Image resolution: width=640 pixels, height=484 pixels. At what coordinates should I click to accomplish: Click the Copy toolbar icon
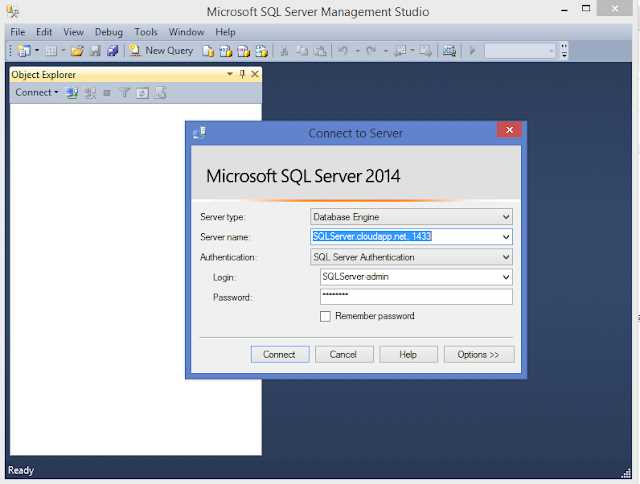click(x=302, y=51)
